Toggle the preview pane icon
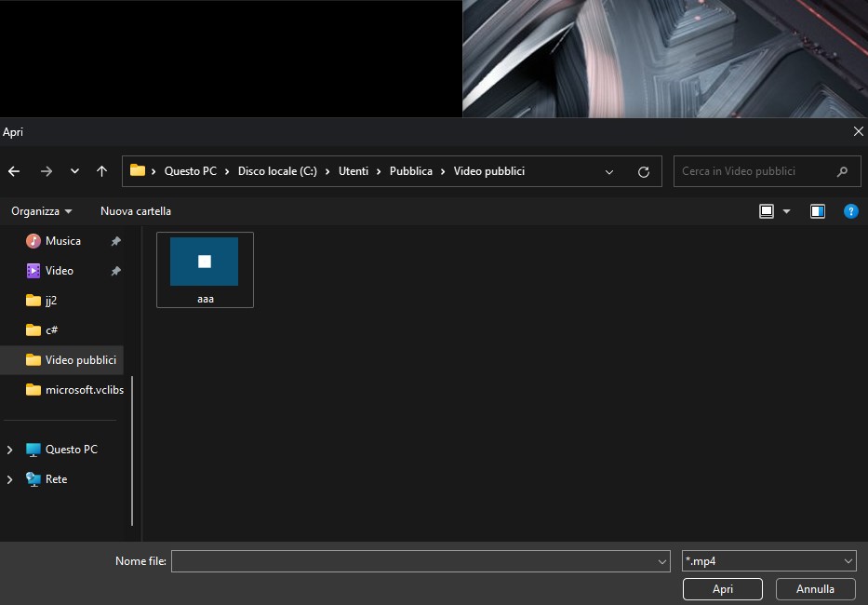The height and width of the screenshot is (605, 868). point(817,211)
